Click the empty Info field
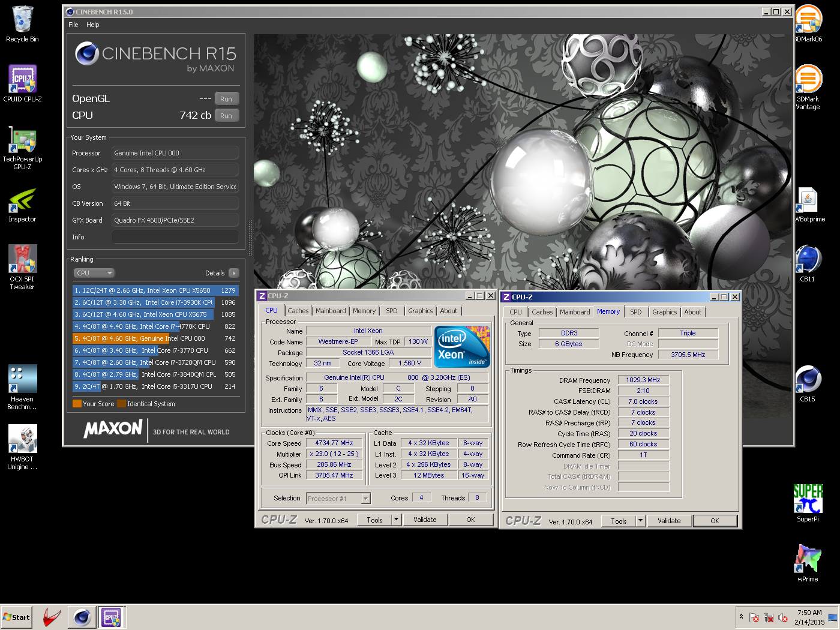The height and width of the screenshot is (630, 840). tap(175, 237)
